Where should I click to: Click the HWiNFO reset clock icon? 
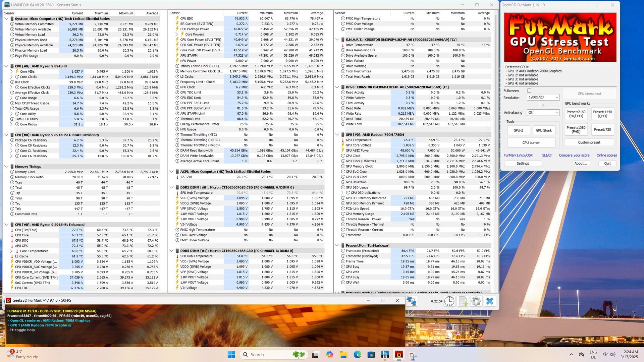click(449, 301)
